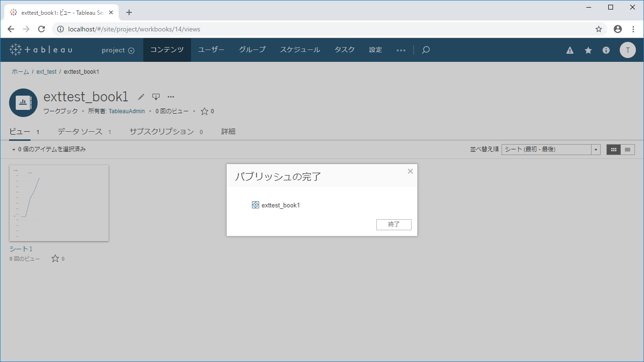Open the TableauAdmin owner link
Screen dimensions: 644x362
click(127, 111)
